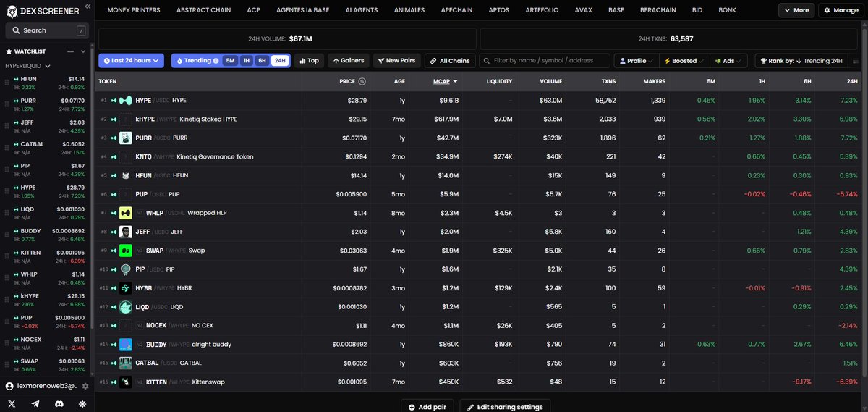This screenshot has width=868, height=412.
Task: Click the HYPE token logo in row #1
Action: point(126,100)
